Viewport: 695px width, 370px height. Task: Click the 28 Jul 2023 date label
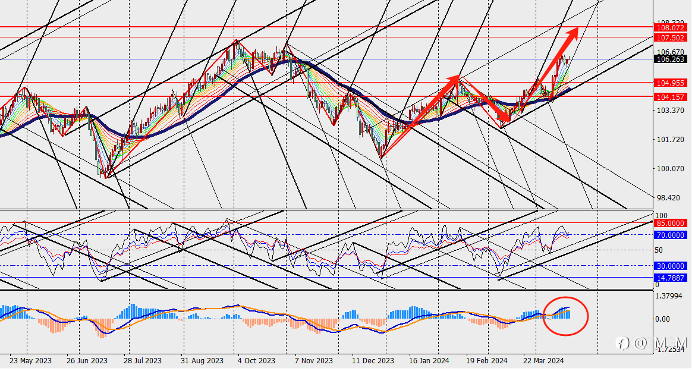point(144,361)
